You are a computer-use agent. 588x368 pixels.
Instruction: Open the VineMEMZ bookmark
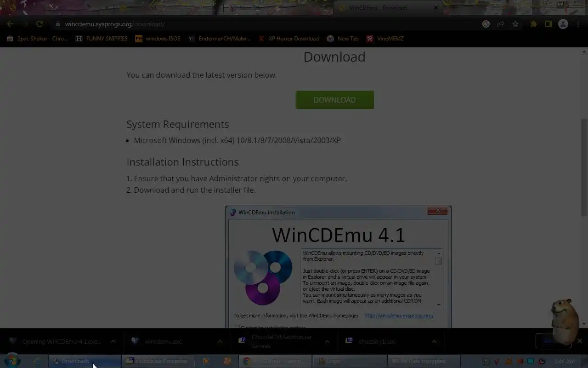click(x=385, y=39)
